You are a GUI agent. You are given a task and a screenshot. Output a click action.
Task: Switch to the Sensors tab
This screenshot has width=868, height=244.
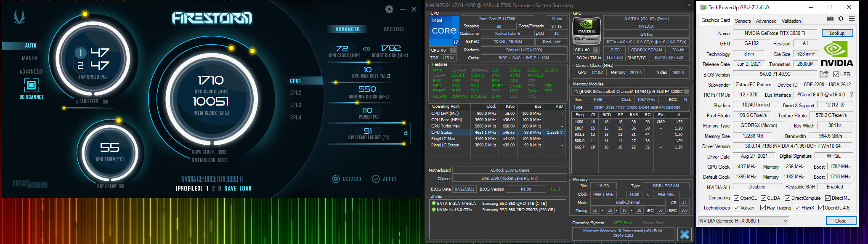coord(743,21)
